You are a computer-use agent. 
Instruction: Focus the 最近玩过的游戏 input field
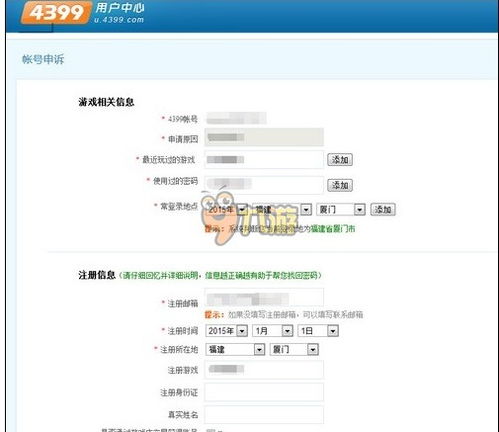click(x=264, y=160)
